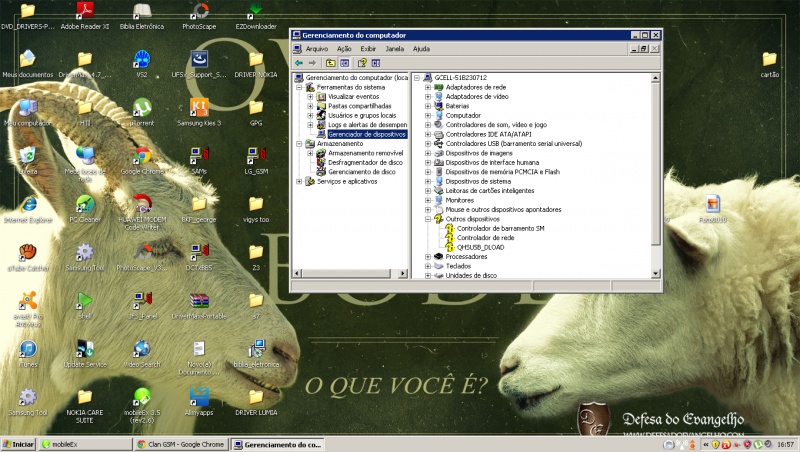Viewport: 800px width, 452px height.
Task: Expand the Adaptadores de rede category
Action: click(x=428, y=87)
